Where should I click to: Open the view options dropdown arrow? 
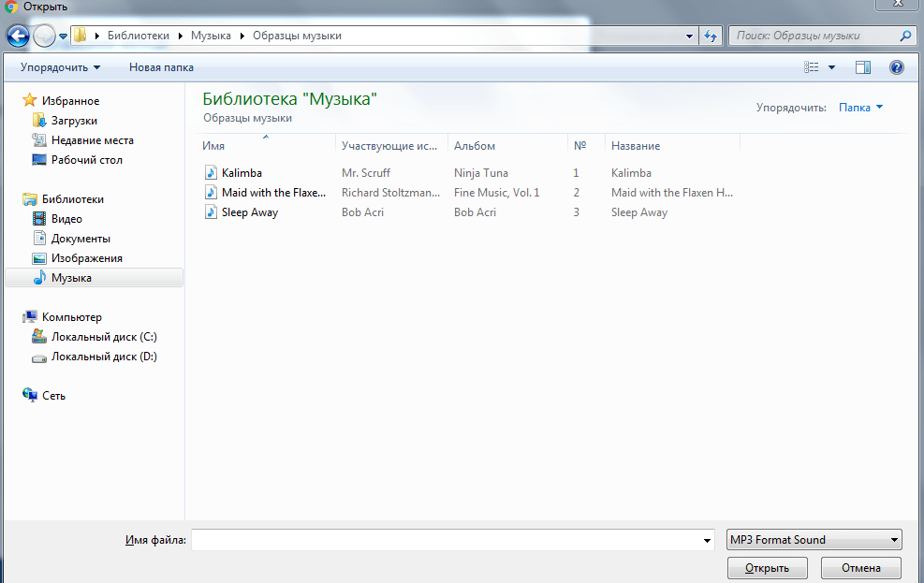[831, 67]
